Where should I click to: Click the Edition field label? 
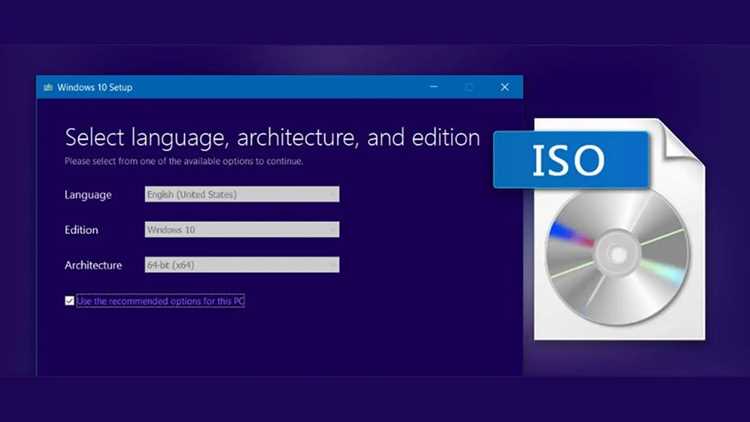[81, 230]
